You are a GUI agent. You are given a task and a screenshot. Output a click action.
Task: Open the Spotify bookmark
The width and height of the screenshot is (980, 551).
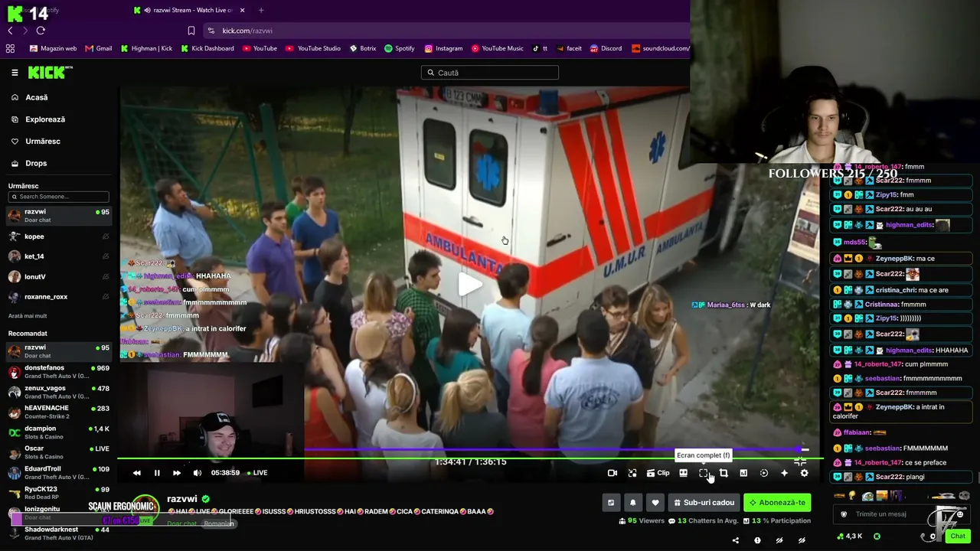(400, 48)
